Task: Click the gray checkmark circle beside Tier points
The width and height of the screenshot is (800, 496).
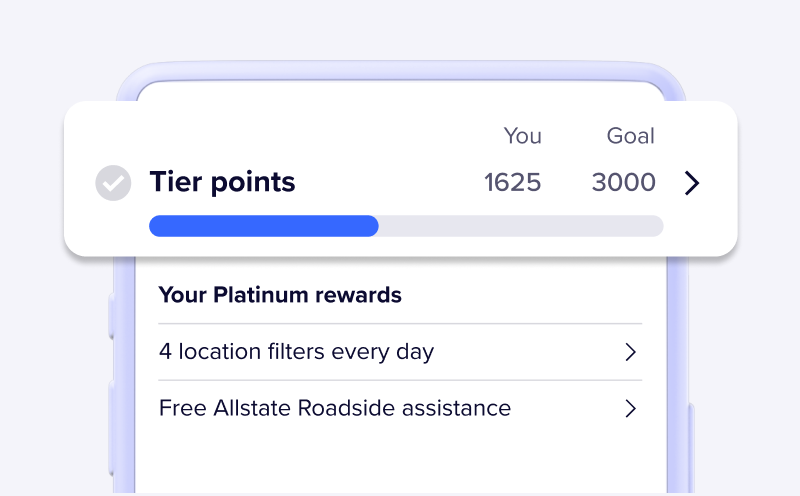Action: click(113, 183)
